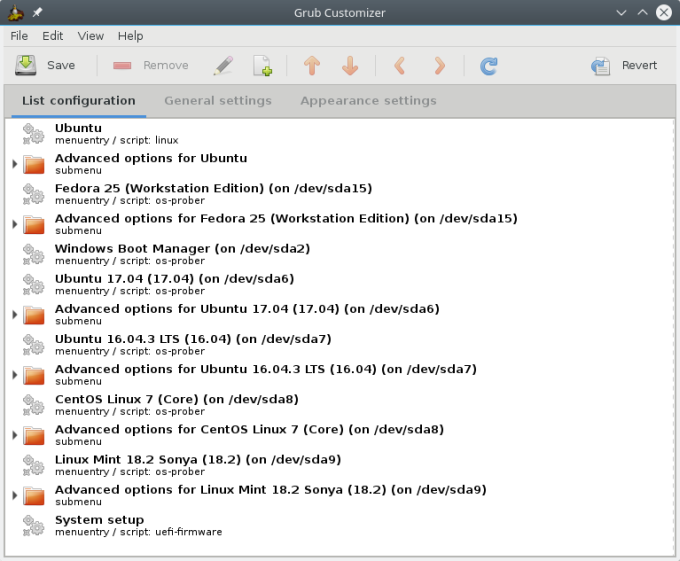Maximize window using title bar up chevron
The image size is (680, 561).
tap(642, 13)
